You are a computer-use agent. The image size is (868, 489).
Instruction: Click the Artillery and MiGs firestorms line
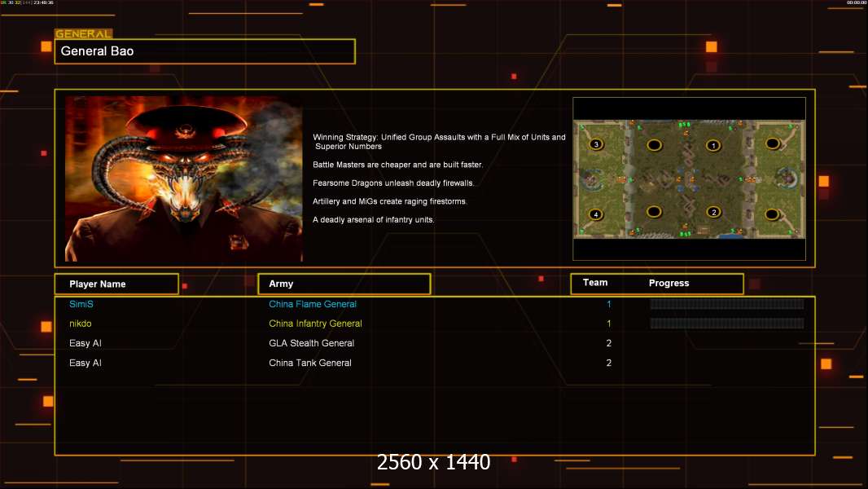click(x=390, y=201)
